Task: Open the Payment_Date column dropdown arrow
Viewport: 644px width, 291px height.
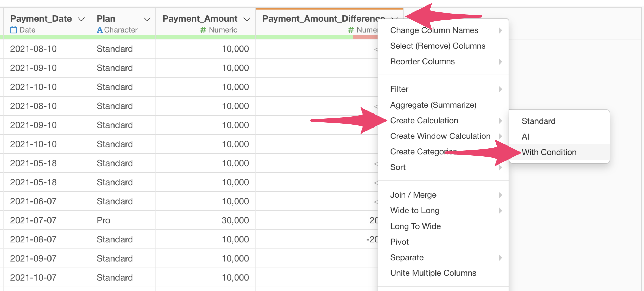Action: pos(81,19)
